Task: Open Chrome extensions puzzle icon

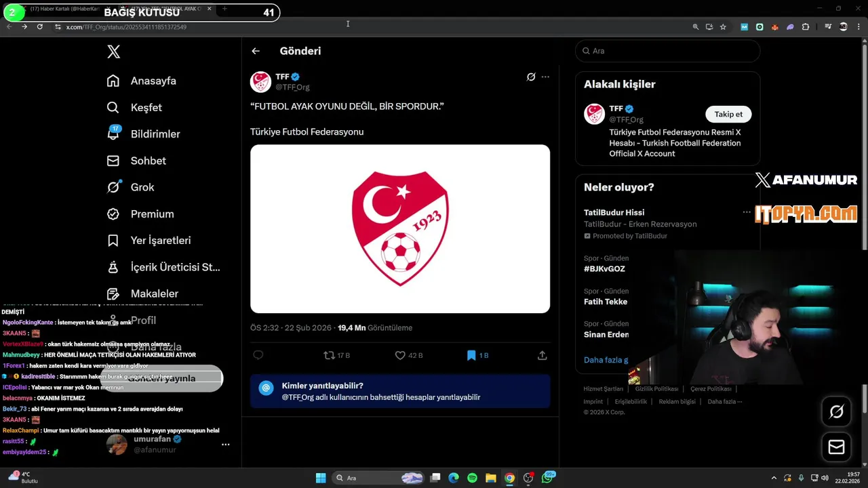Action: click(806, 27)
